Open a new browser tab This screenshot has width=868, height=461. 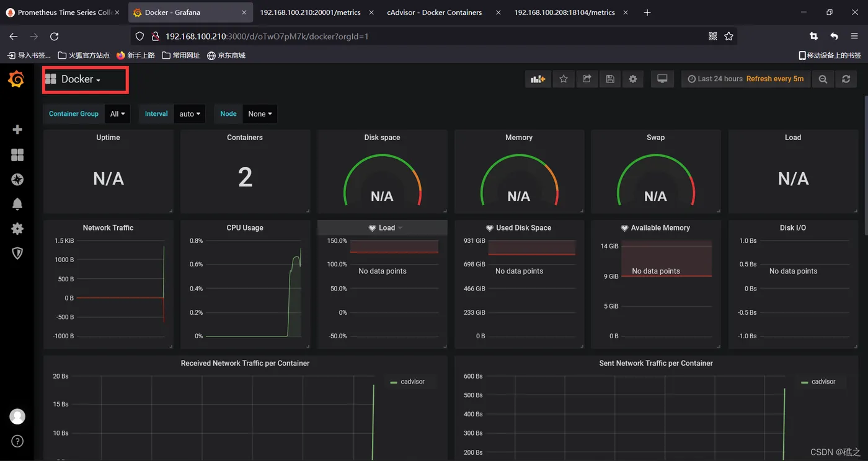point(647,12)
